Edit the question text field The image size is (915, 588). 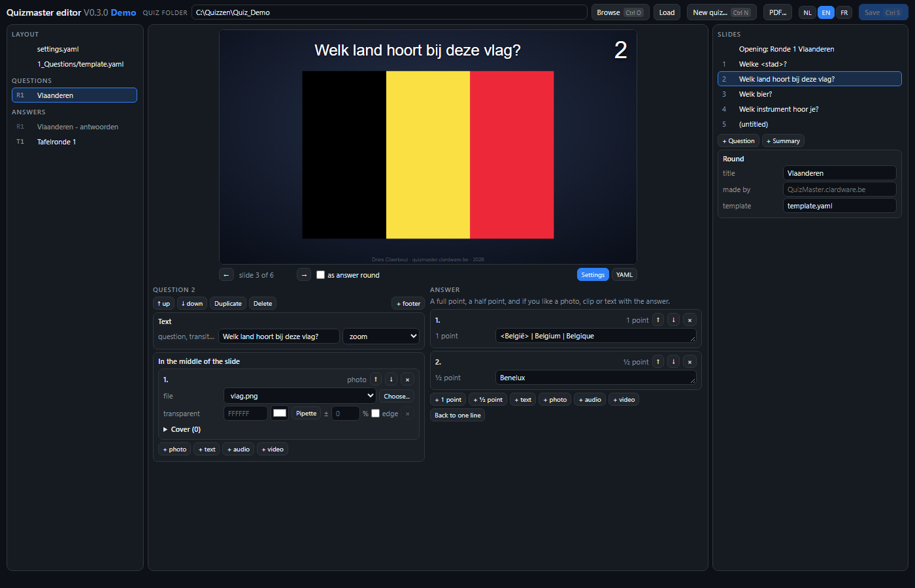pyautogui.click(x=279, y=336)
